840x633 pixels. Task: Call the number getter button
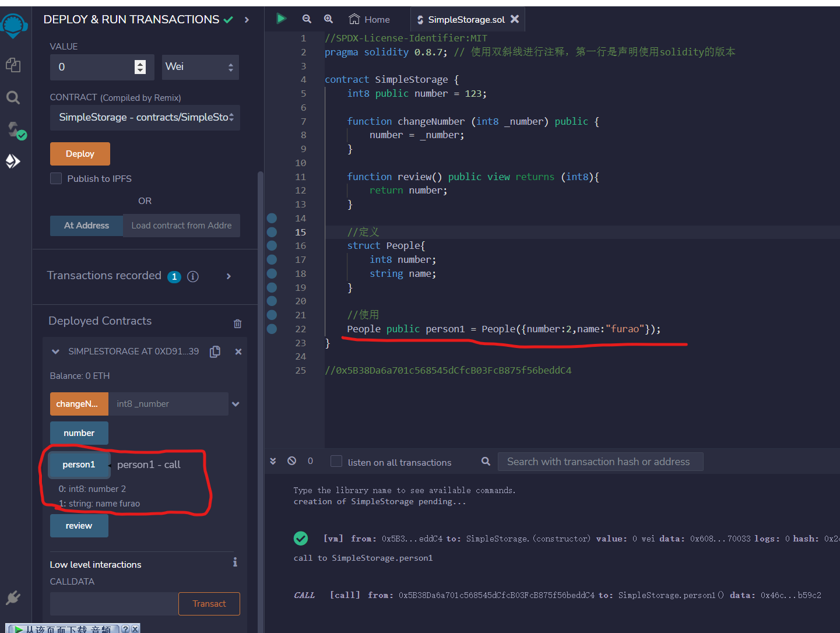point(79,433)
